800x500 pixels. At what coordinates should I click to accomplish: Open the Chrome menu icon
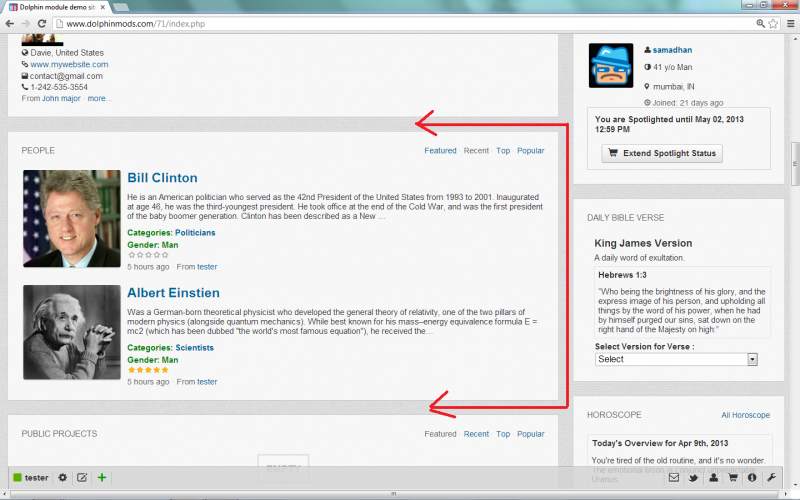coord(790,23)
